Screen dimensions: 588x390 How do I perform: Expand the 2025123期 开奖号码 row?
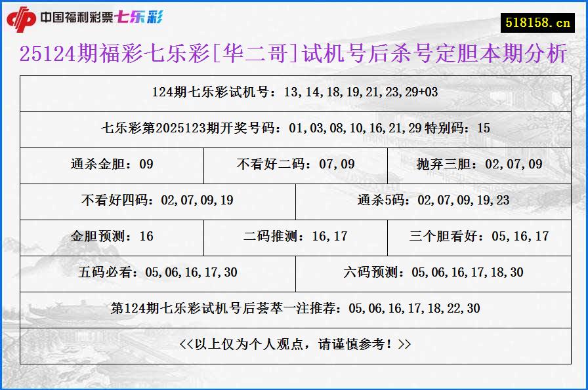(294, 128)
